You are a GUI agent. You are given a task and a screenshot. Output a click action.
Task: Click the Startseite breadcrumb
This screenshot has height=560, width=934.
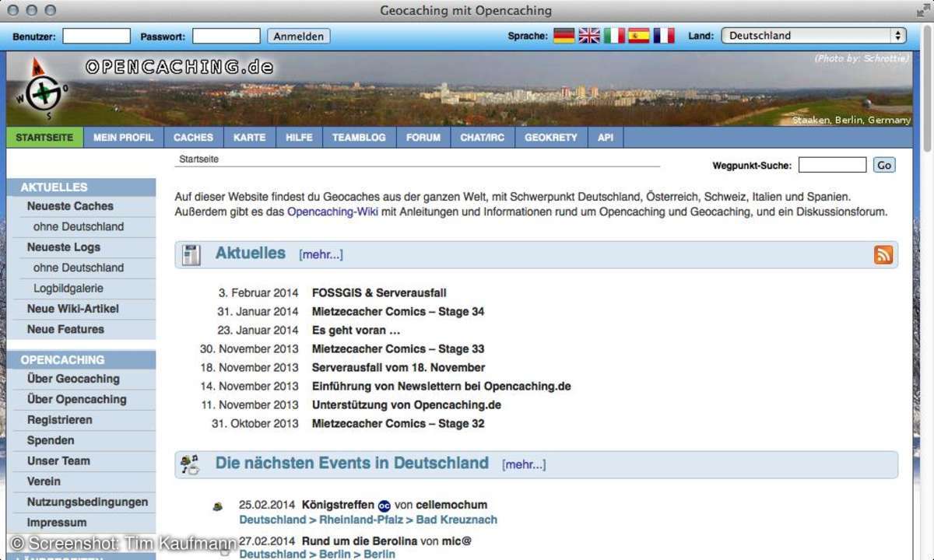tap(198, 159)
